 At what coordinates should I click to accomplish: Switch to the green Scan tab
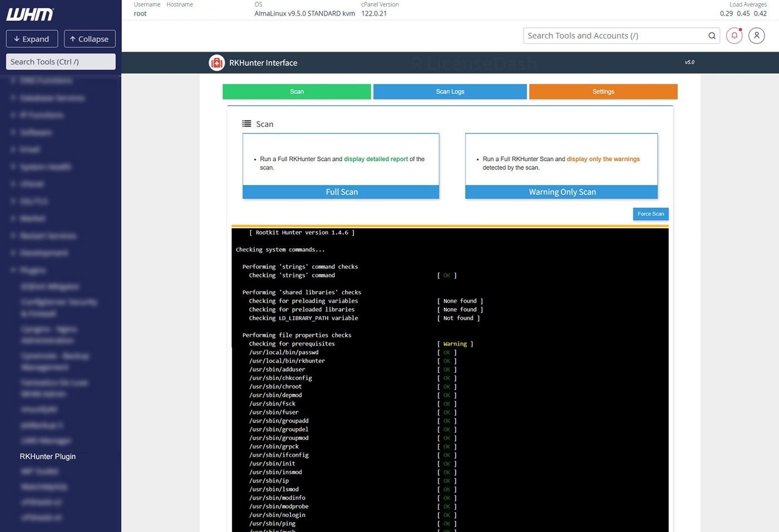pos(297,92)
